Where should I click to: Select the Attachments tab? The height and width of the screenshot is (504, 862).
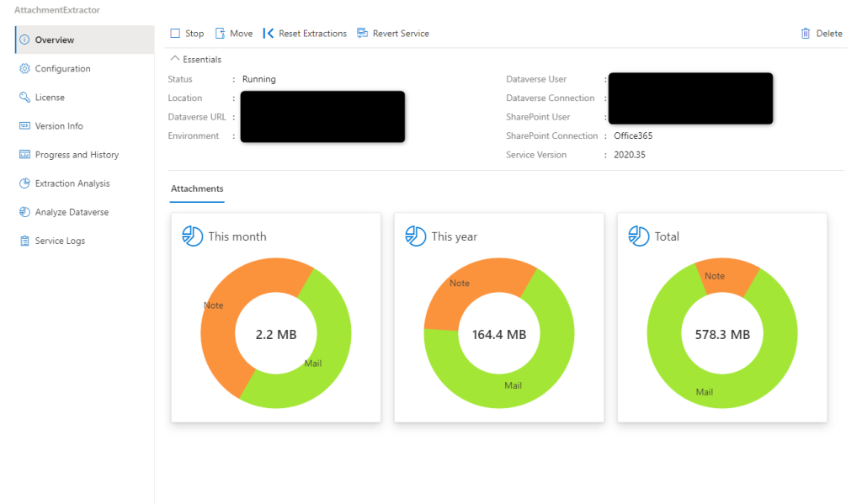click(x=197, y=188)
